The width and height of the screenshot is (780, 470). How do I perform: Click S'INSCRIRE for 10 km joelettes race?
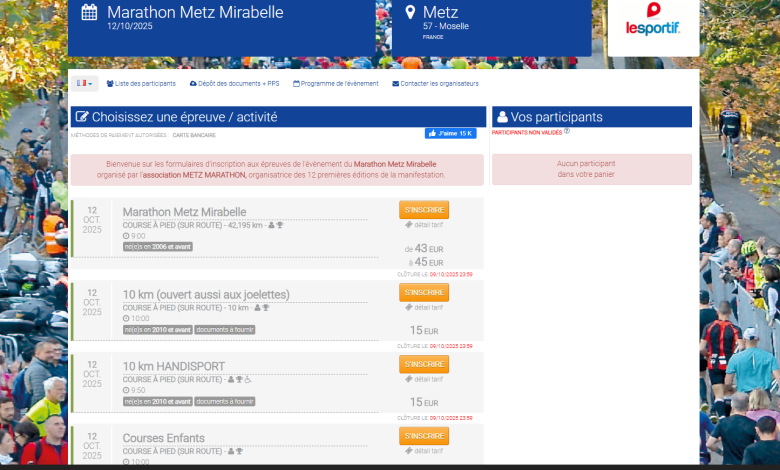[424, 292]
